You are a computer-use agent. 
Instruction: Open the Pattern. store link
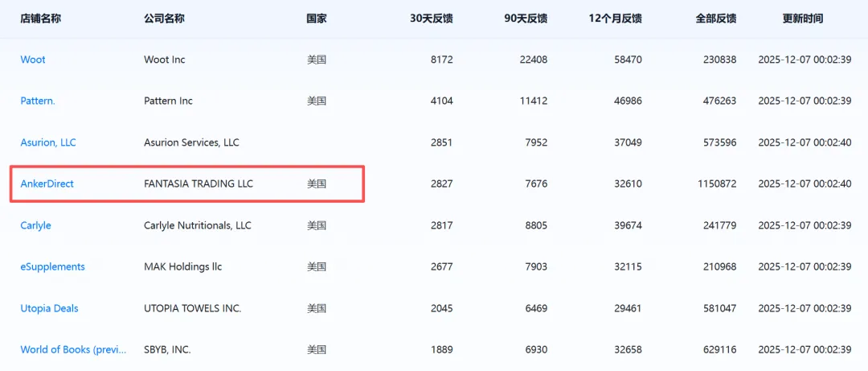(38, 101)
